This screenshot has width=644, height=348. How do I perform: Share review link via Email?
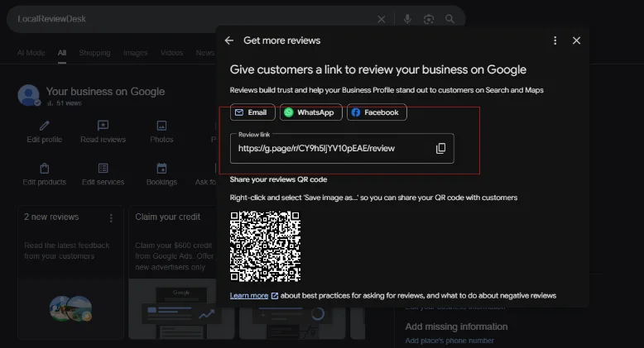click(x=252, y=112)
